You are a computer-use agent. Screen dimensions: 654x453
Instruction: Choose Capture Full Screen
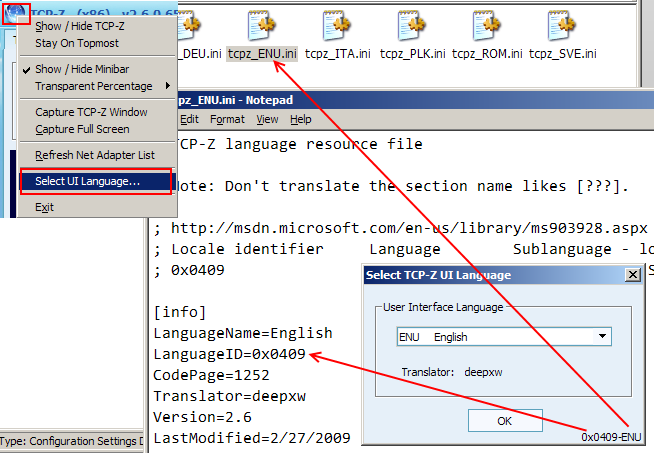97,129
